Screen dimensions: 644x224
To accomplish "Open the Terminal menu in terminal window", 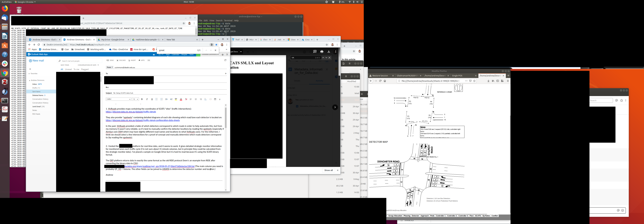I will (228, 21).
